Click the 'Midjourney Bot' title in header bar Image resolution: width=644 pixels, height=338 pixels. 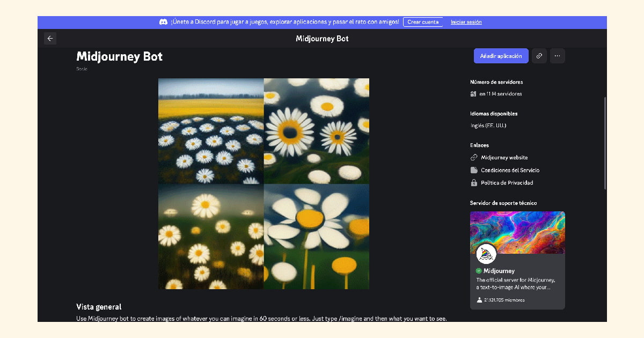point(322,39)
